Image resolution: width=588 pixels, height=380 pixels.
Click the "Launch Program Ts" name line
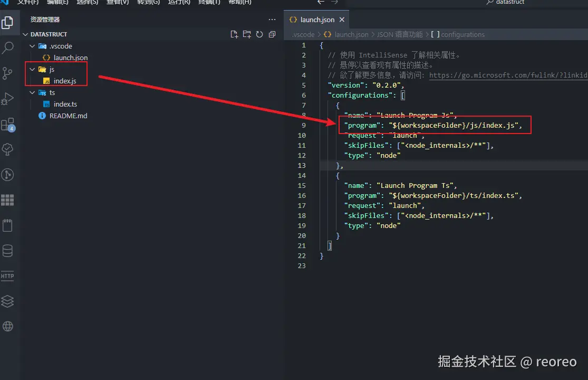400,185
